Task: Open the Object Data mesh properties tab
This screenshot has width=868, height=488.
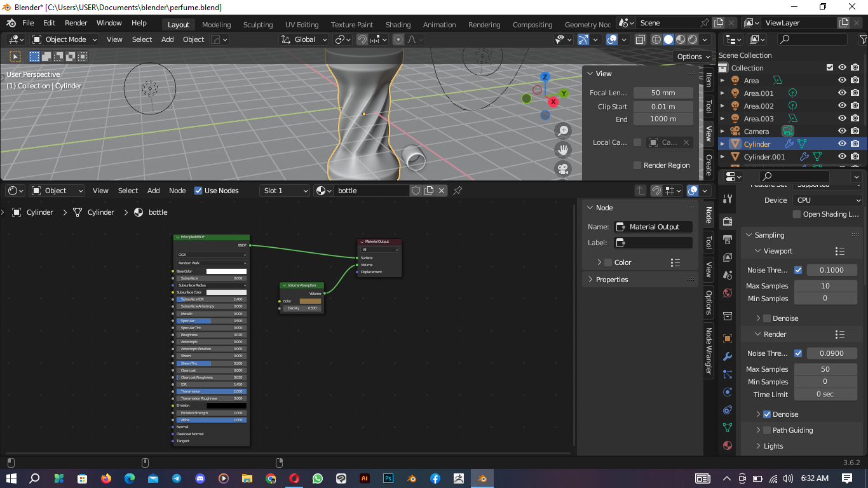Action: pos(728,428)
